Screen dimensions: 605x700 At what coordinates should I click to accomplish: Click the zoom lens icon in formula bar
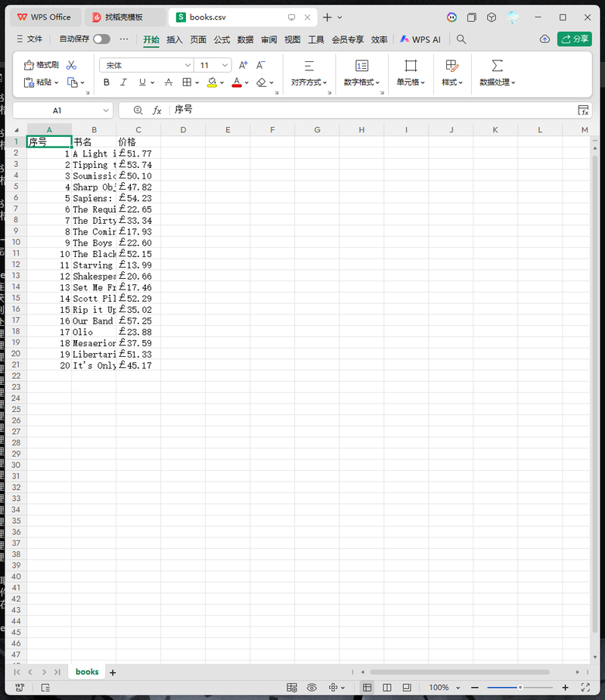tap(138, 110)
